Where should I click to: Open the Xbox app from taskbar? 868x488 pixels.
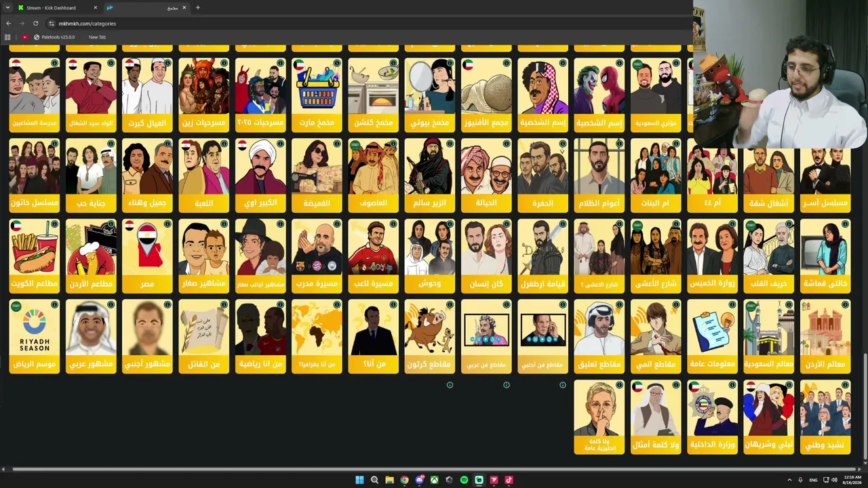coord(434,480)
